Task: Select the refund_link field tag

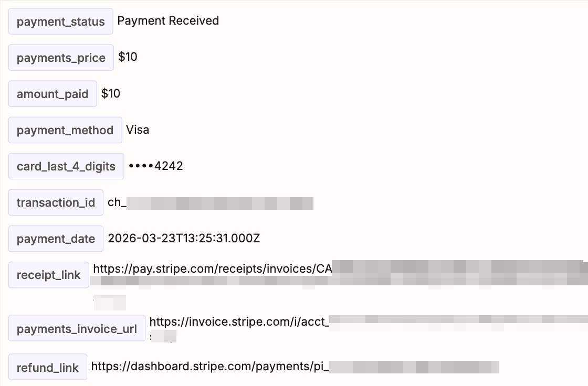Action: coord(47,367)
